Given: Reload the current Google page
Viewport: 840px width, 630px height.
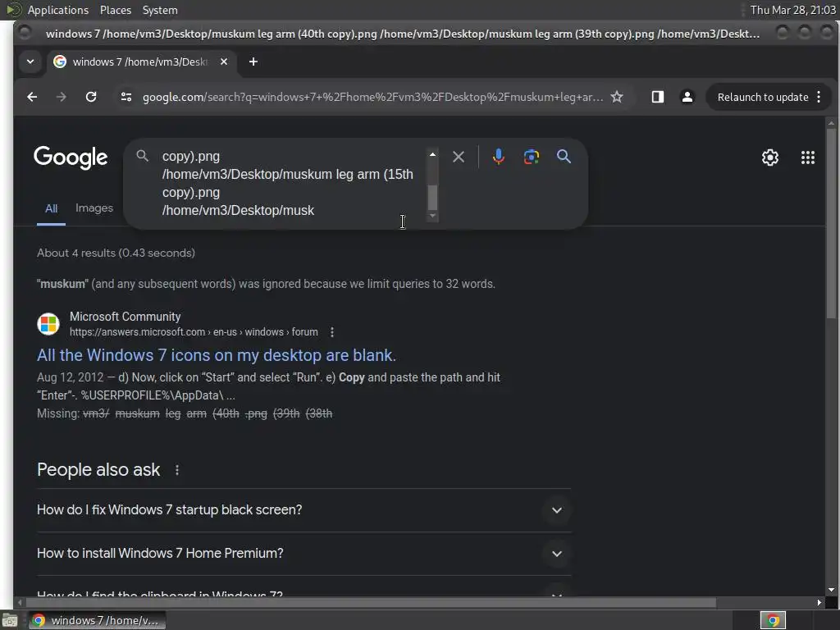Looking at the screenshot, I should (91, 97).
